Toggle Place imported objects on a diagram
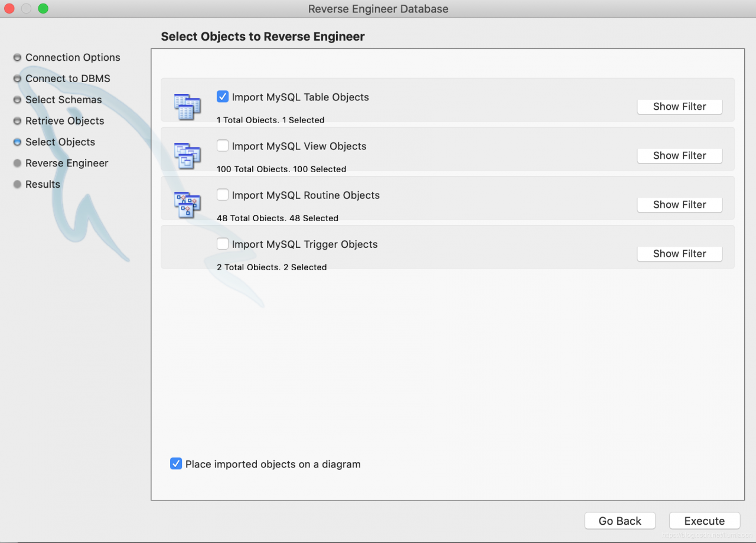Screen dimensions: 756x543 click(x=176, y=463)
